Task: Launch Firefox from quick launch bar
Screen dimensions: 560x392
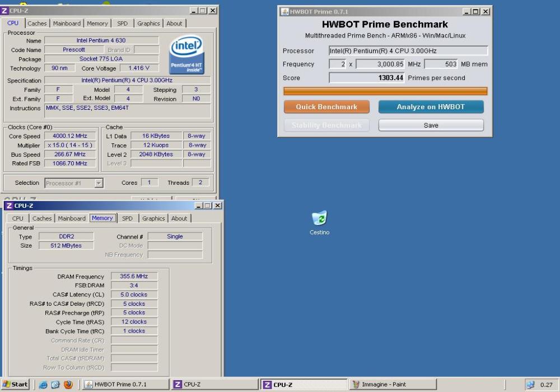Action: (x=68, y=385)
